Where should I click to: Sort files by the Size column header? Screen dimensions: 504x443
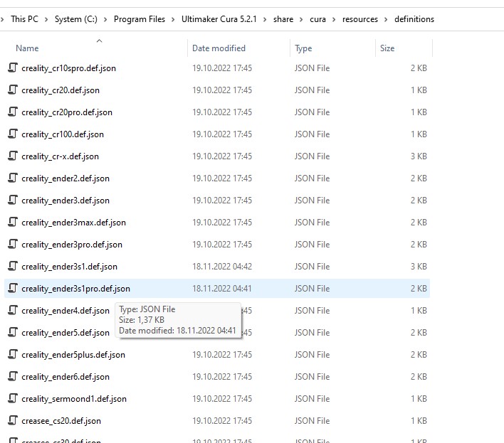(x=387, y=48)
